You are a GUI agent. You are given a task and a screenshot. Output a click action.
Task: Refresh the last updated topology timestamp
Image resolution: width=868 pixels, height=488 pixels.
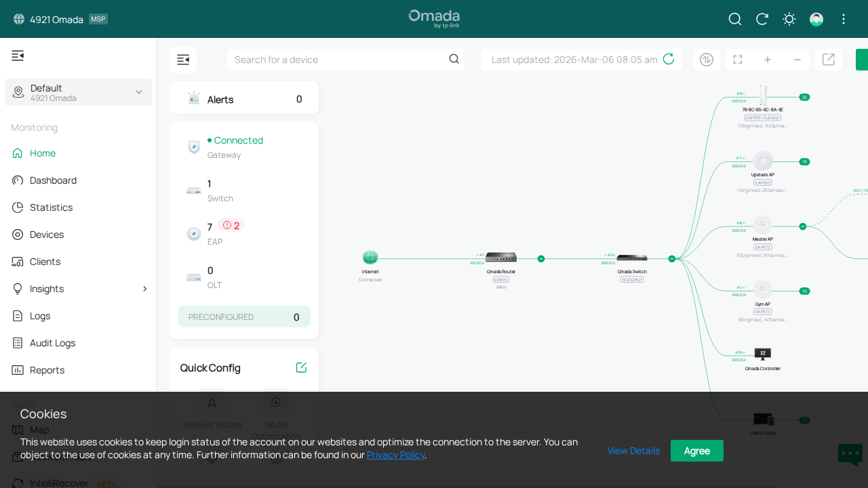coord(669,59)
